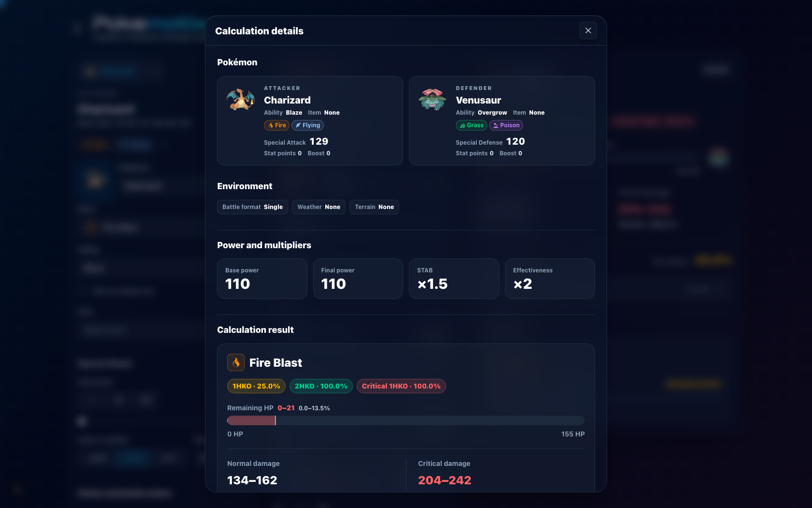Click the 155 HP label
This screenshot has width=812, height=508.
573,434
